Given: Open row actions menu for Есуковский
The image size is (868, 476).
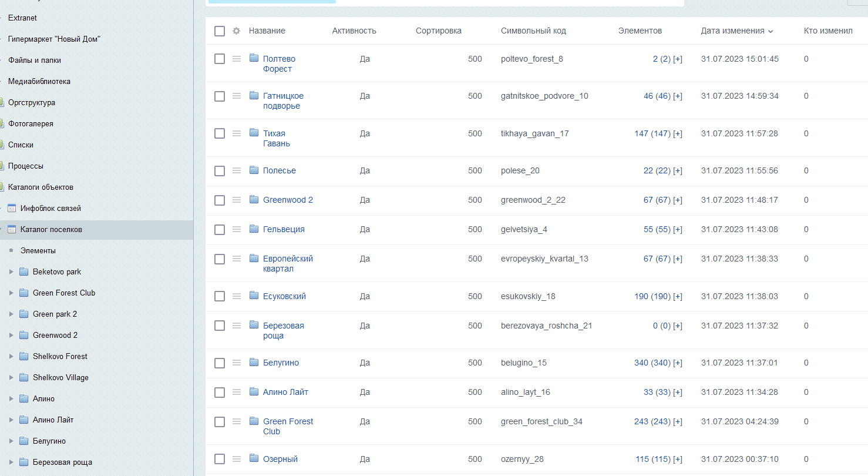Looking at the screenshot, I should tap(237, 296).
